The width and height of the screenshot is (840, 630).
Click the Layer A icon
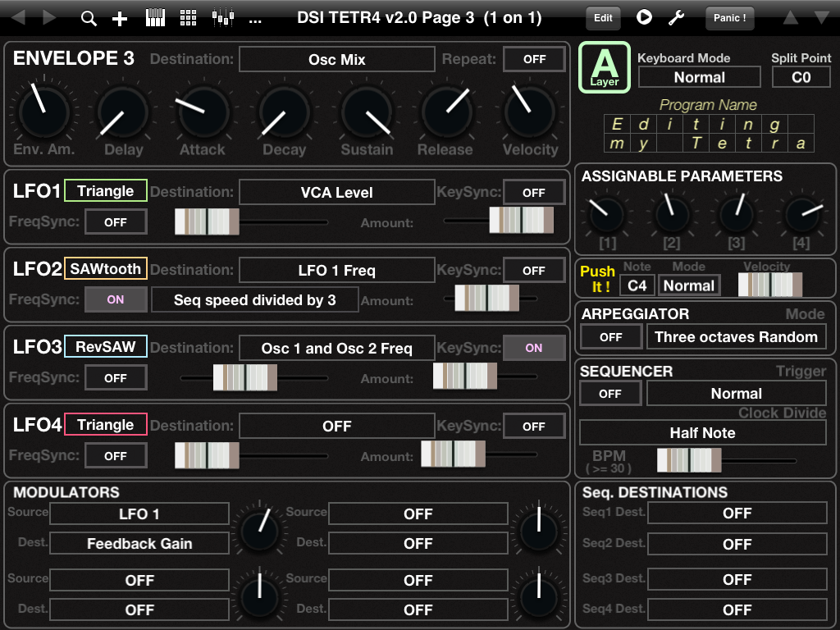pyautogui.click(x=604, y=66)
